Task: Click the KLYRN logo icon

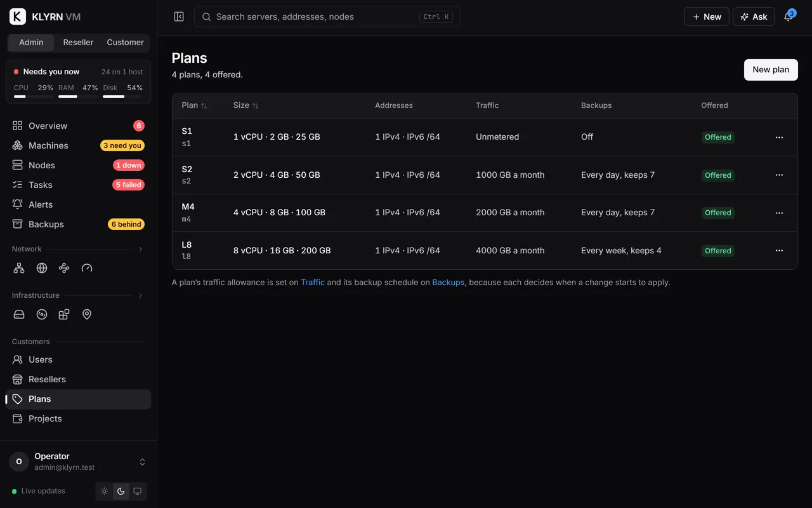Action: 18,17
